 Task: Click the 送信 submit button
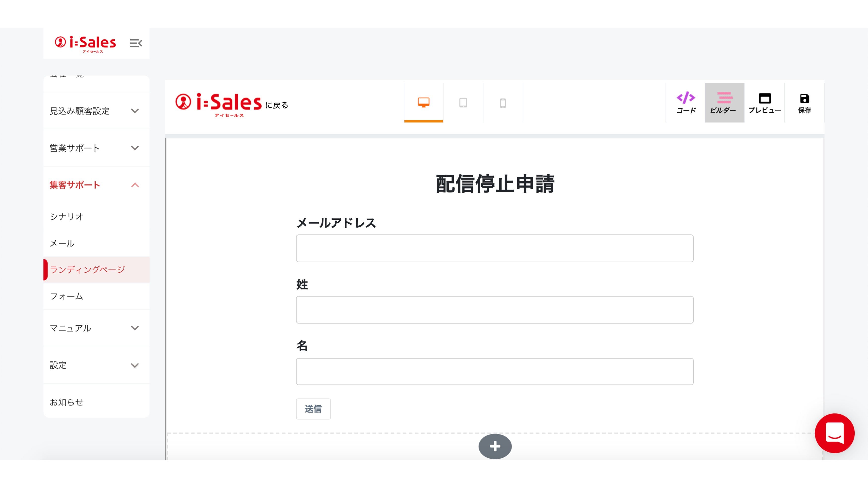point(313,409)
